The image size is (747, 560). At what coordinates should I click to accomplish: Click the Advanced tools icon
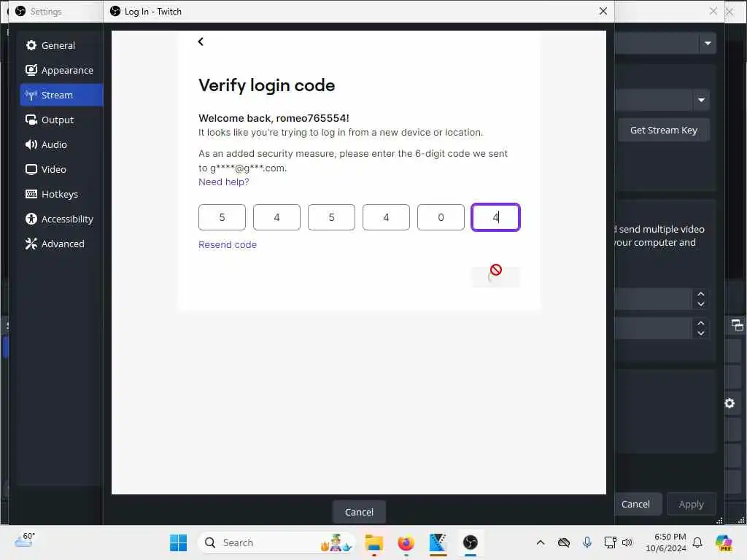point(31,244)
